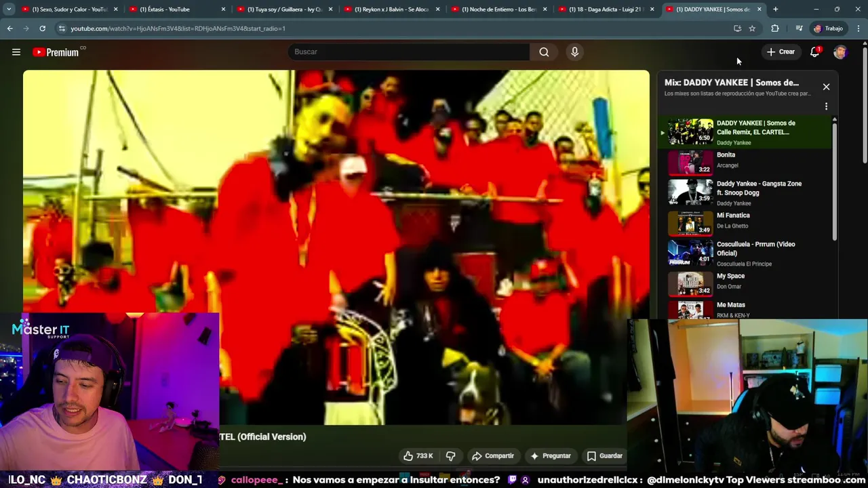Close the Noche de Entierro tab

pyautogui.click(x=545, y=9)
